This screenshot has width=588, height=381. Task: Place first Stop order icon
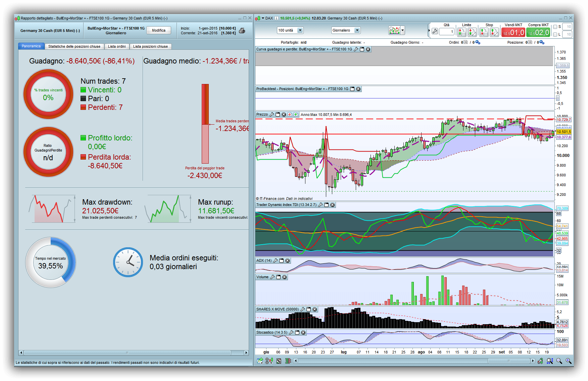pyautogui.click(x=484, y=32)
